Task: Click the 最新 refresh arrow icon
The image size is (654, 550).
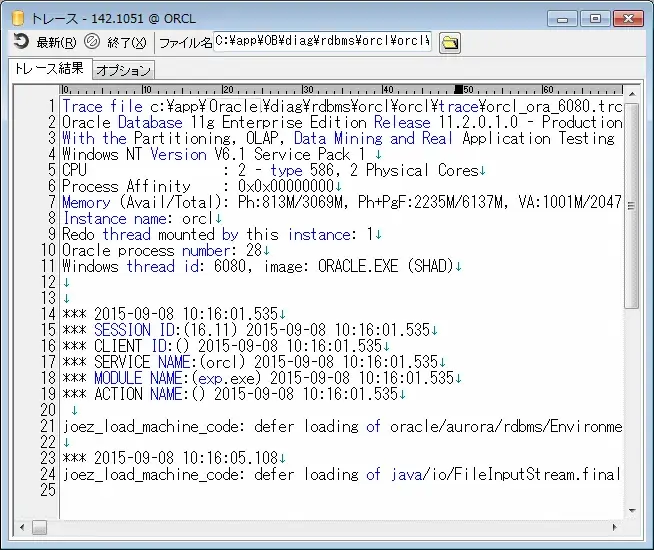Action: tap(20, 42)
